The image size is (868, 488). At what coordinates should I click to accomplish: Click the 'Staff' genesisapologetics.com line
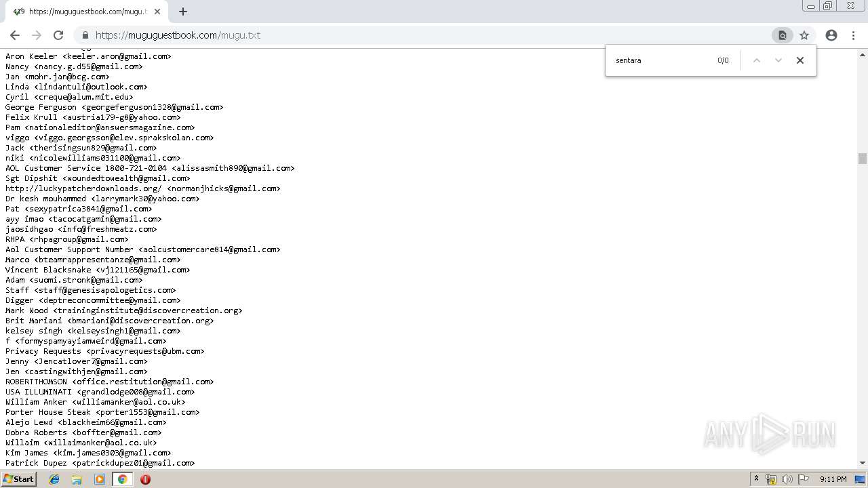pos(90,290)
